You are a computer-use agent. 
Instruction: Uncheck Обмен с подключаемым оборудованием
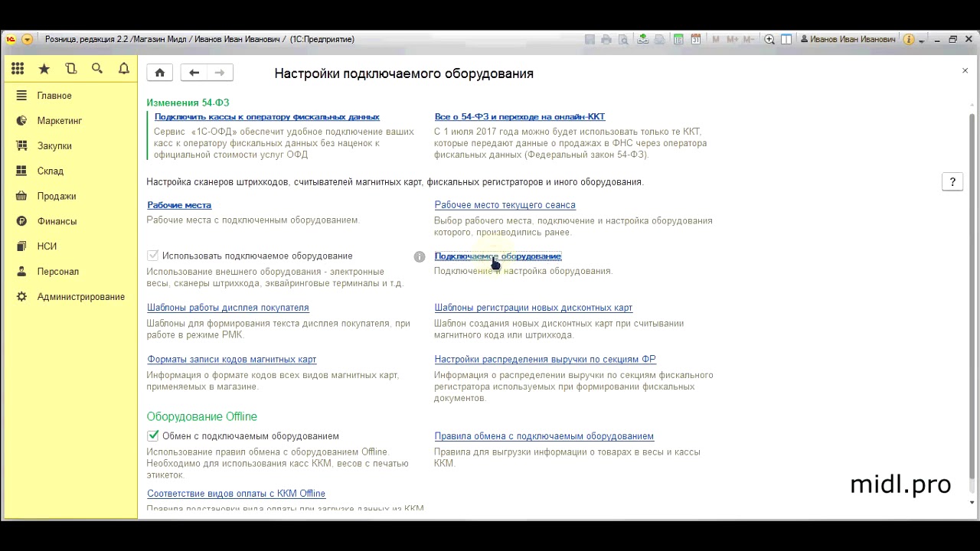[153, 435]
